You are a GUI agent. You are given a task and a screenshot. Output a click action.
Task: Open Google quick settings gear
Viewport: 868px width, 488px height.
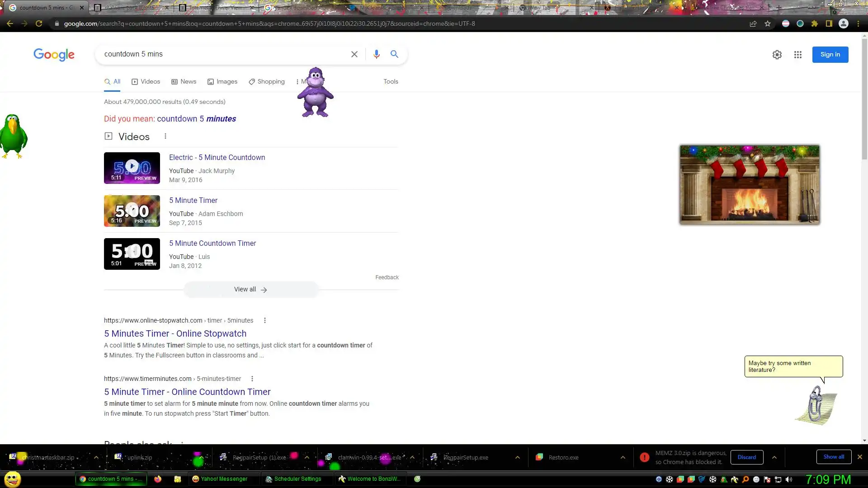[777, 55]
